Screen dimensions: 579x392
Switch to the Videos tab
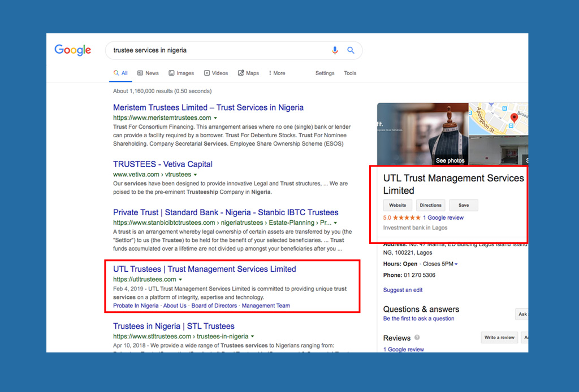[216, 73]
